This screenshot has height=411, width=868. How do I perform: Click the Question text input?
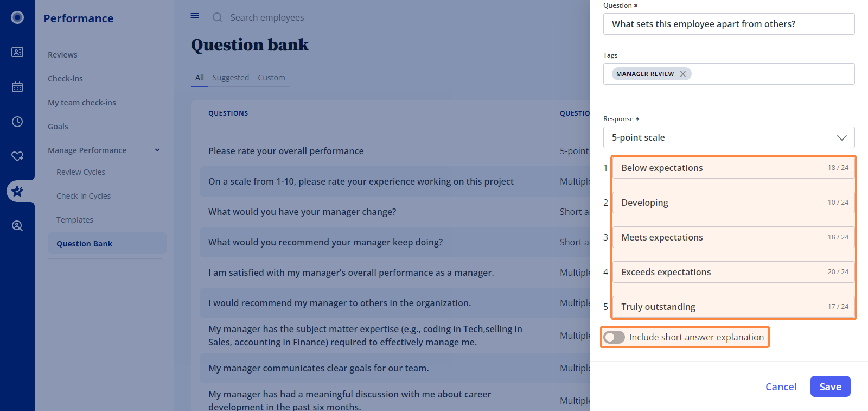729,24
